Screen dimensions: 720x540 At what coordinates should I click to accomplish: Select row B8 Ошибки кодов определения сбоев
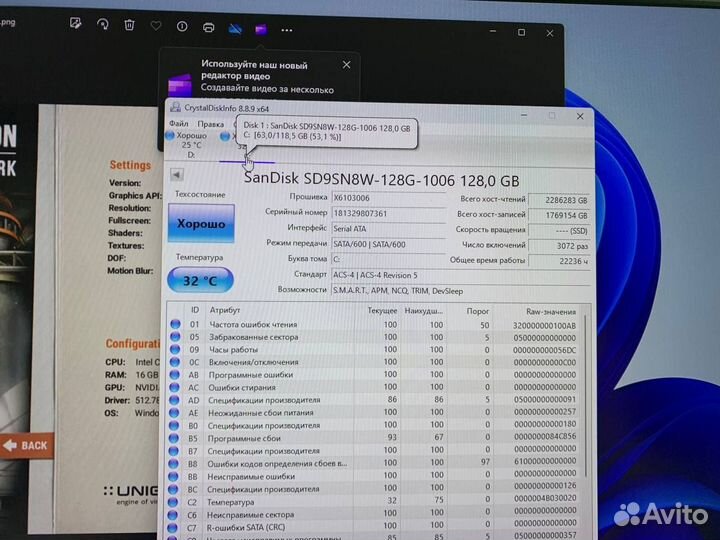tap(374, 463)
